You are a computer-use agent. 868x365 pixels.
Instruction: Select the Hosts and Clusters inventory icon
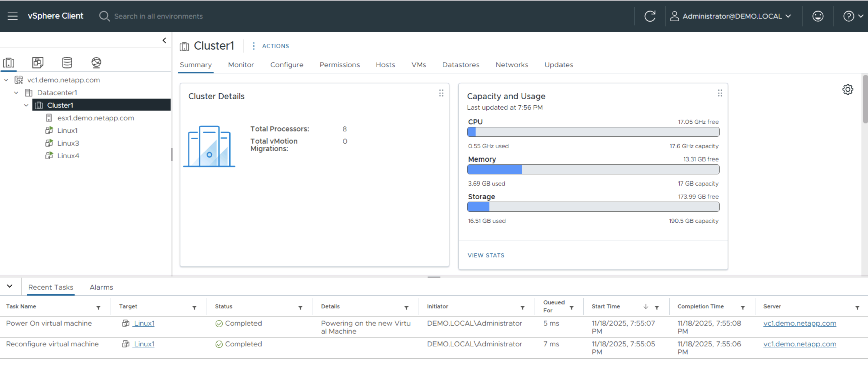click(9, 63)
